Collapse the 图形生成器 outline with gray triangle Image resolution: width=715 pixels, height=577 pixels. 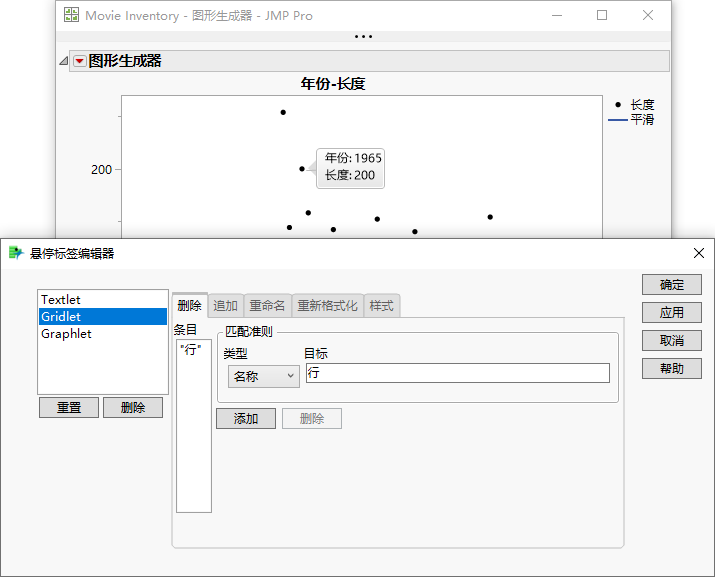64,61
